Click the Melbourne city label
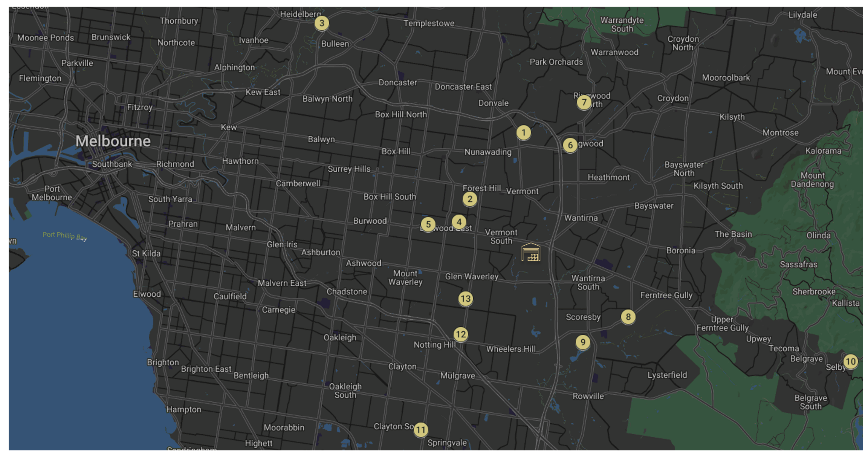 [x=113, y=141]
